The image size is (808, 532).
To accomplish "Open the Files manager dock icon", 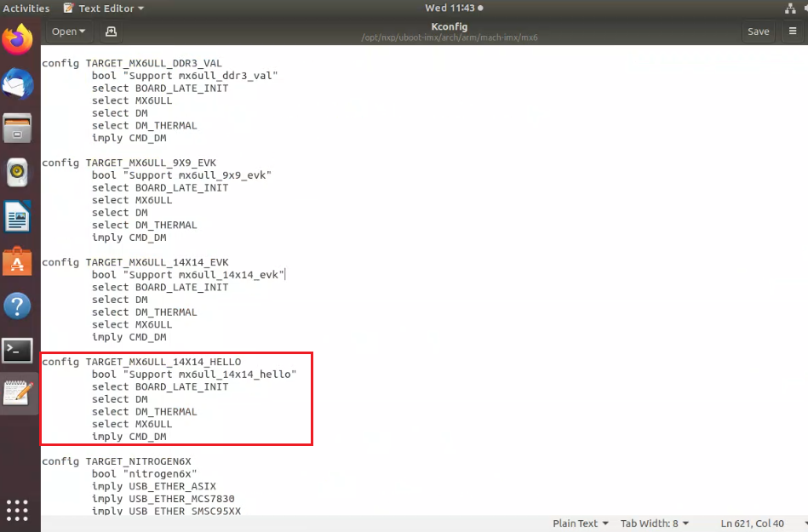I will (x=17, y=129).
